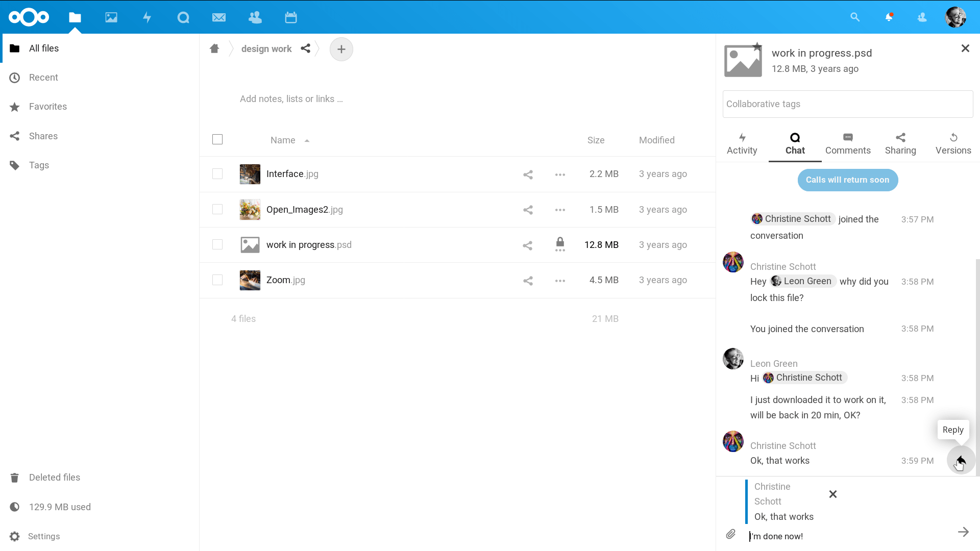Open notifications bell icon
The image size is (980, 551).
click(x=889, y=17)
